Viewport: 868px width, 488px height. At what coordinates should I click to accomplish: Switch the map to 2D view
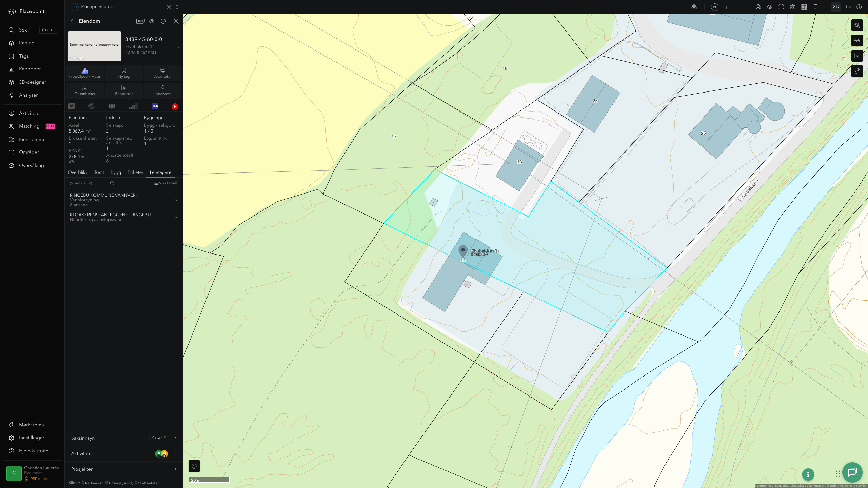pyautogui.click(x=836, y=7)
